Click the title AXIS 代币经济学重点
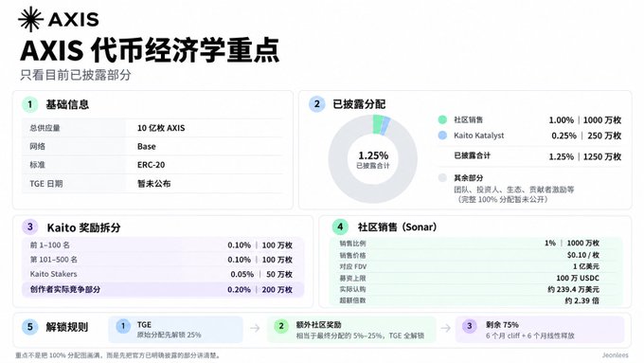The image size is (644, 363). pyautogui.click(x=150, y=50)
